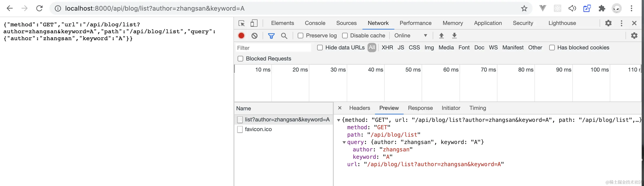
Task: Tick the Hide data URLs checkbox
Action: pyautogui.click(x=320, y=48)
